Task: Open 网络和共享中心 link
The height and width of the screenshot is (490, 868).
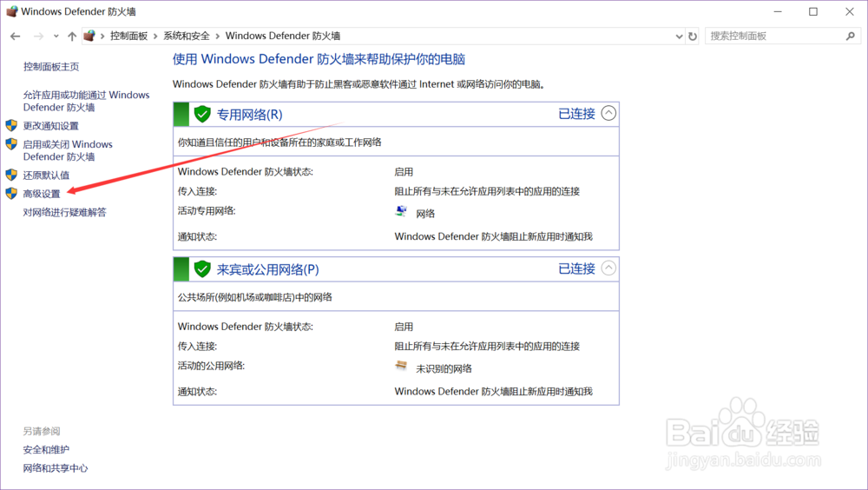Action: pos(56,468)
